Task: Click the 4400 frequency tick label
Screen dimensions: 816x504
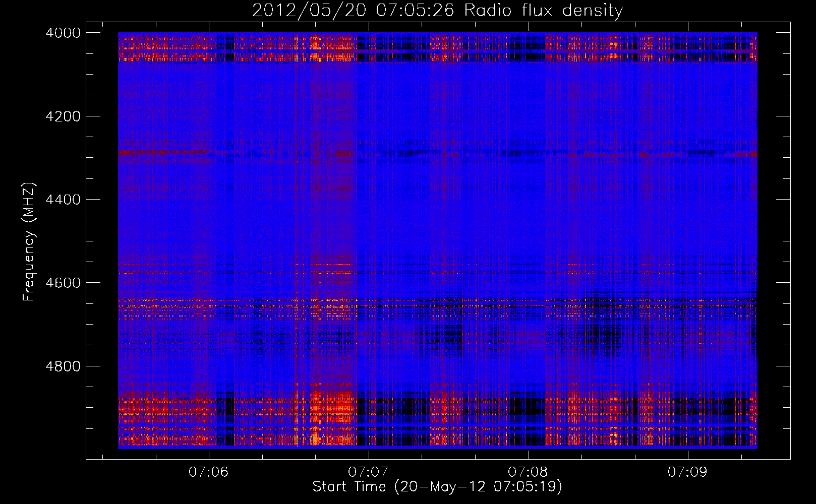Action: click(63, 200)
